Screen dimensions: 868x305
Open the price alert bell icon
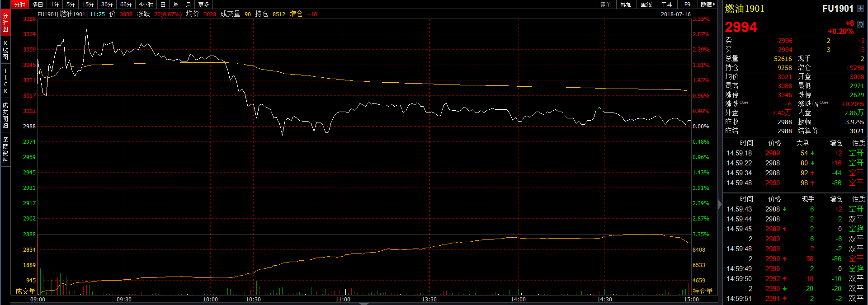[x=860, y=24]
